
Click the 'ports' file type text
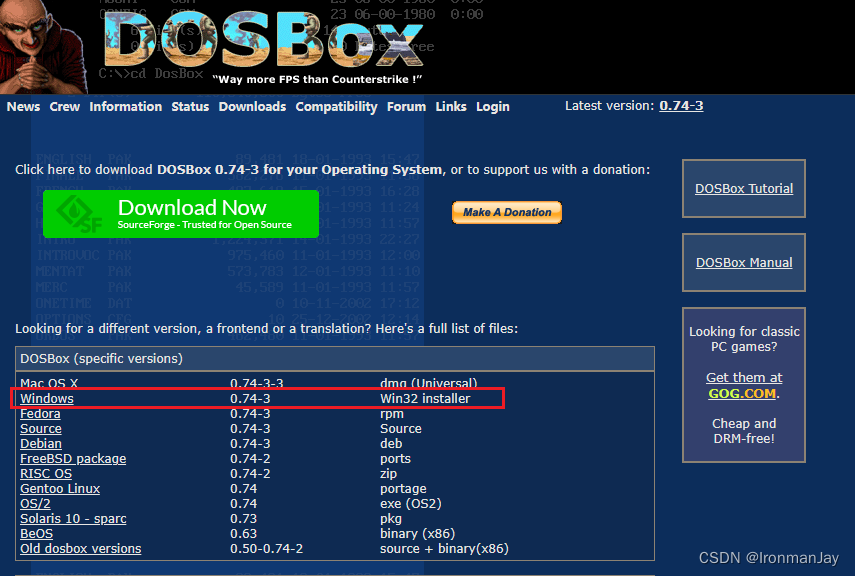tap(395, 459)
